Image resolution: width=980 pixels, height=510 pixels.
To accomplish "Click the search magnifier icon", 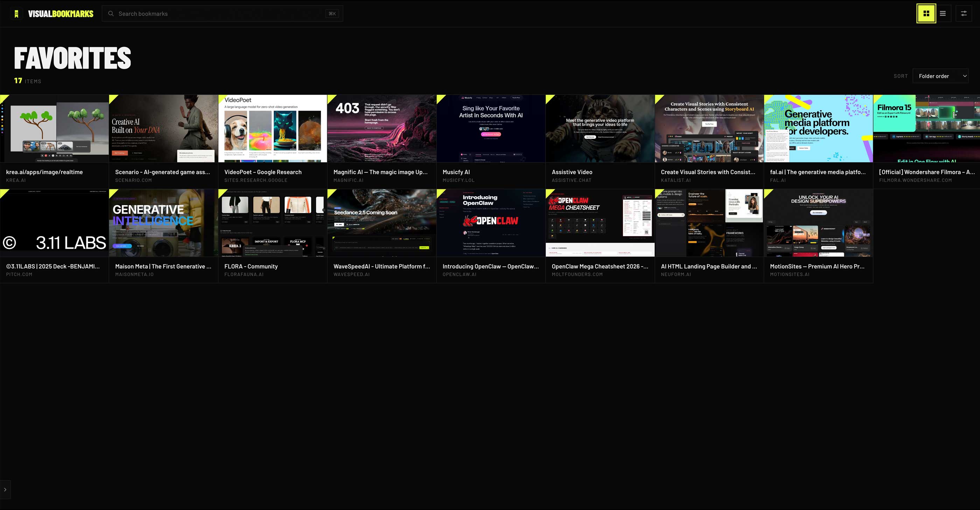I will pos(111,14).
